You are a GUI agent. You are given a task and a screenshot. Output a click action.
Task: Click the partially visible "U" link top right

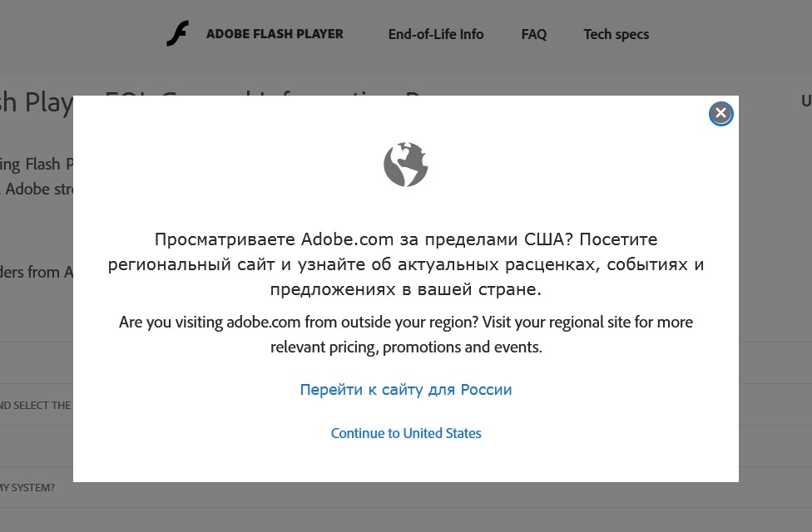[x=806, y=101]
